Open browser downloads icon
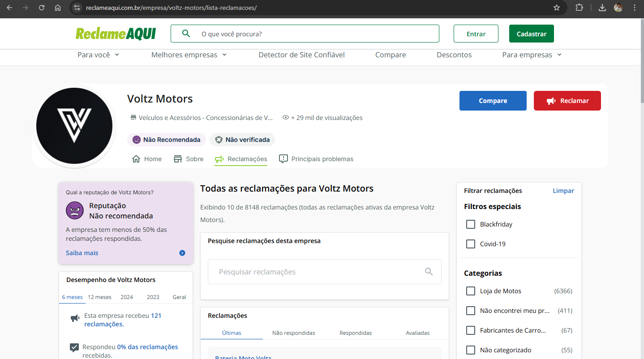The width and height of the screenshot is (644, 359). [602, 8]
